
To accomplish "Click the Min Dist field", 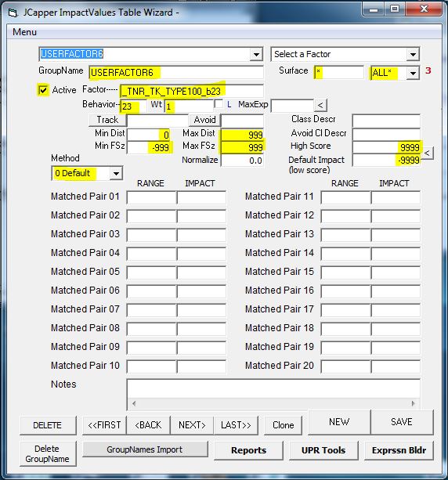I will [149, 135].
